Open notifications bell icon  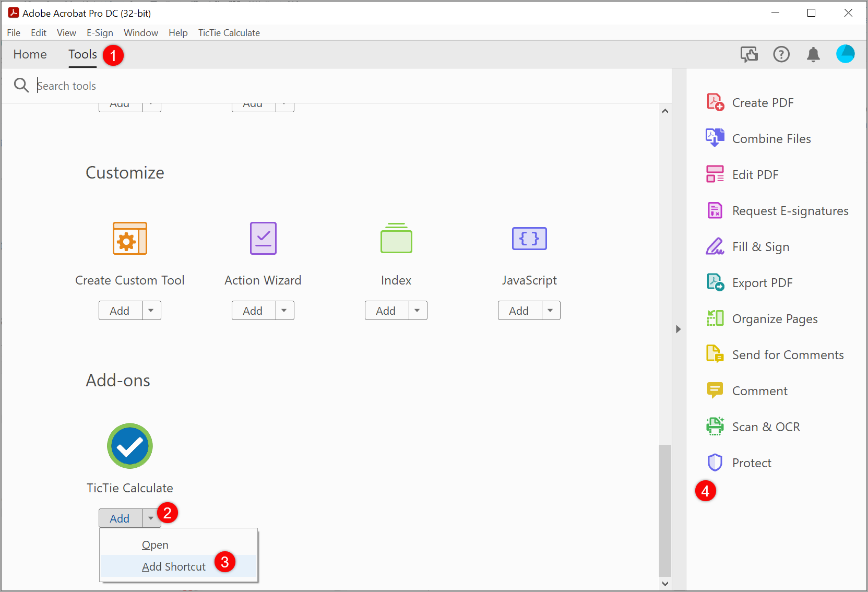point(813,54)
